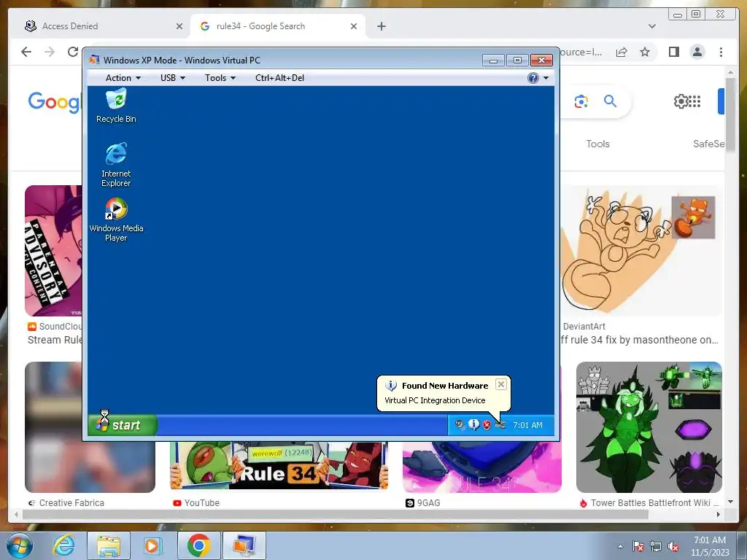
Task: Click the Virtual PC taskbar icon
Action: [244, 545]
